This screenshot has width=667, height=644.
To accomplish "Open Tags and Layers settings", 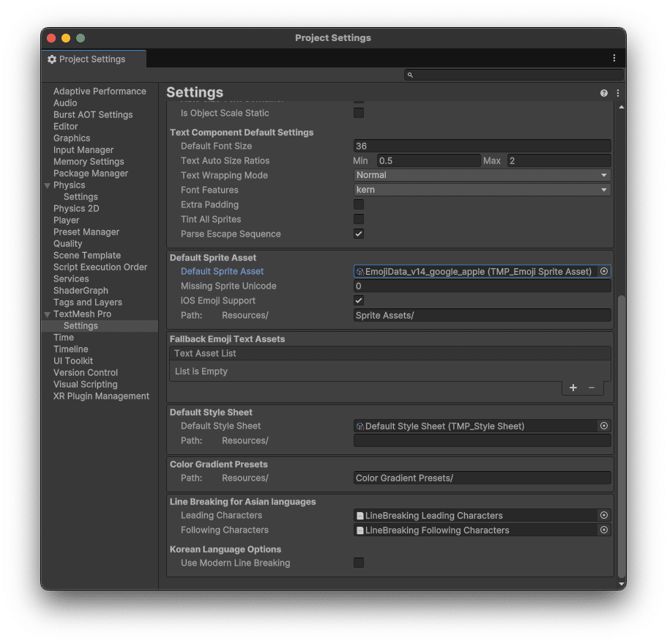I will click(x=88, y=302).
